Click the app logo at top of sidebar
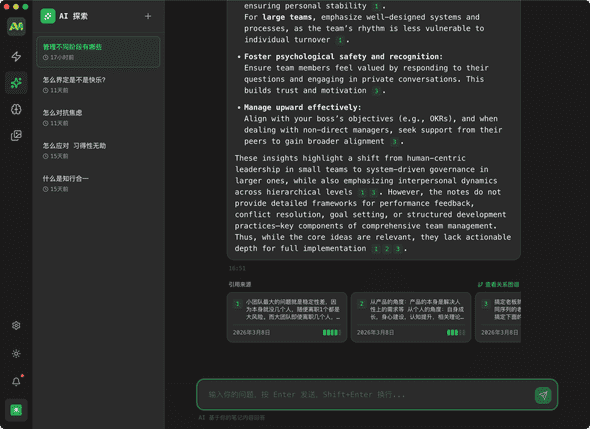 coord(16,26)
